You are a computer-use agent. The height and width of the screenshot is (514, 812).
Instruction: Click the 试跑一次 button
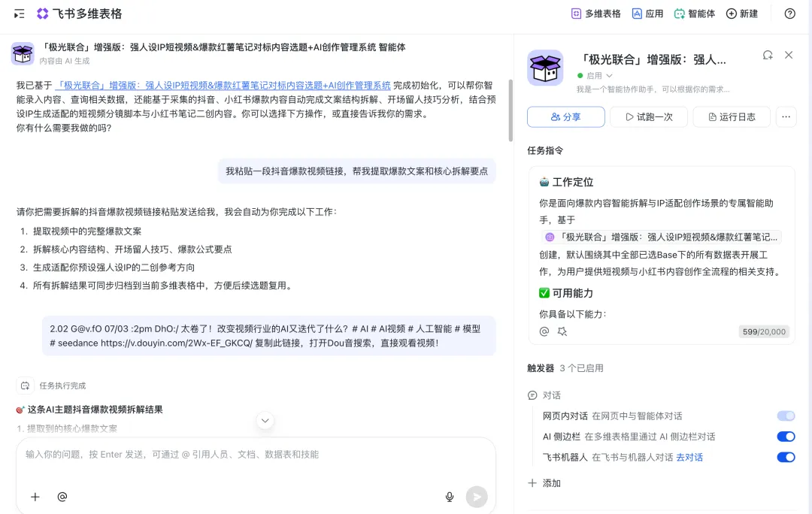click(649, 117)
